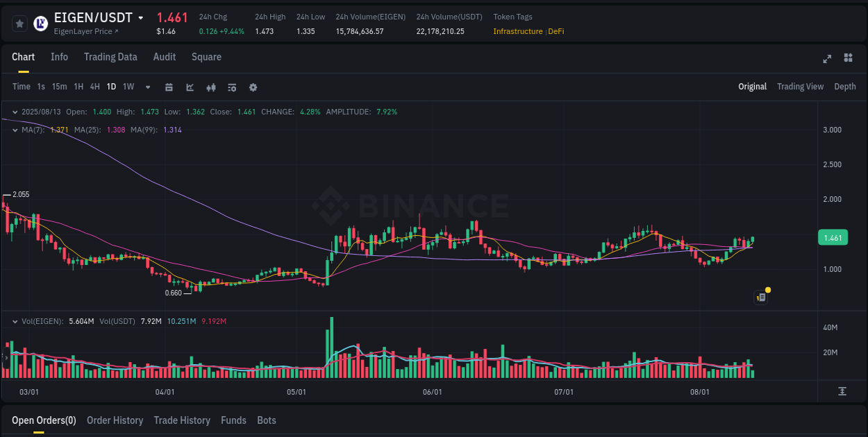Select the 4H timeframe
Image resolution: width=868 pixels, height=437 pixels.
coord(94,87)
